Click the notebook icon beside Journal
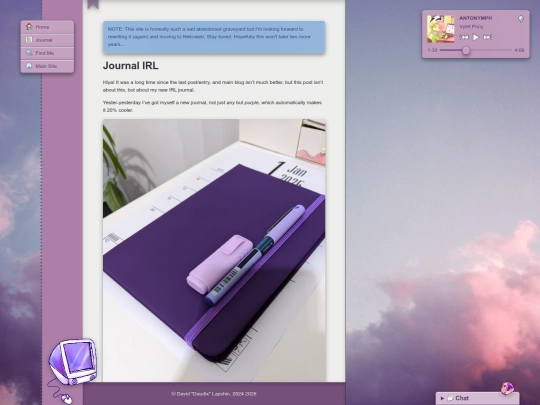This screenshot has width=540, height=405. [29, 40]
